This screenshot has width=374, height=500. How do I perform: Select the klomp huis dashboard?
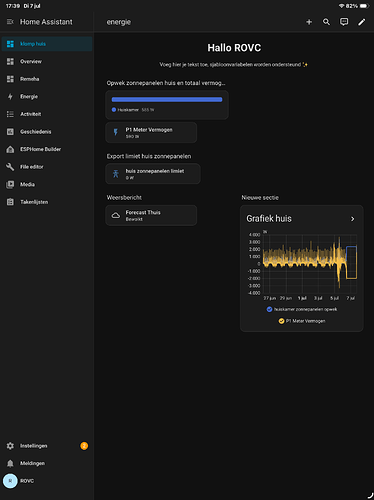[x=47, y=44]
